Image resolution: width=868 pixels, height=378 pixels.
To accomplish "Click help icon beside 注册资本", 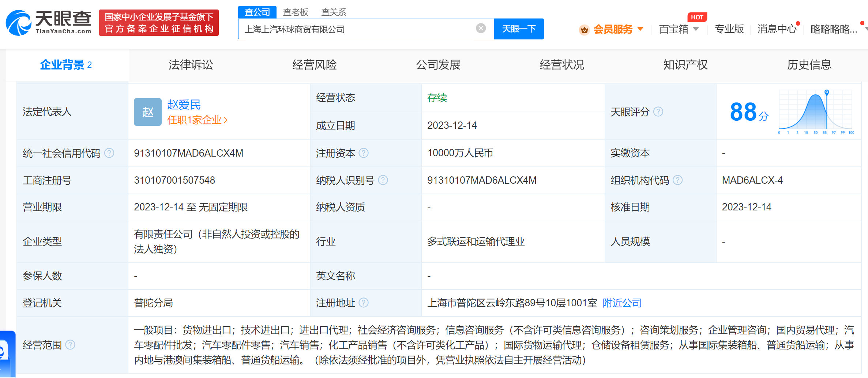I will (x=364, y=153).
